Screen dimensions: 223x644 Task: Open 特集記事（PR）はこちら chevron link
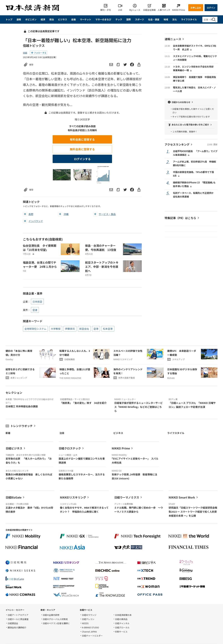click(x=198, y=218)
